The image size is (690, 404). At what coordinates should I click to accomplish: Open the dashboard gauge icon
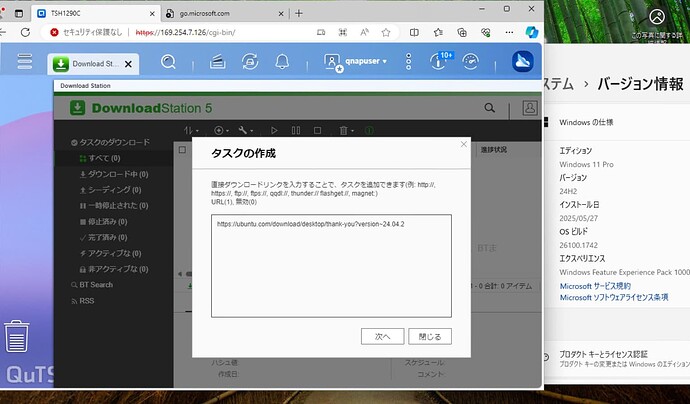[x=471, y=62]
